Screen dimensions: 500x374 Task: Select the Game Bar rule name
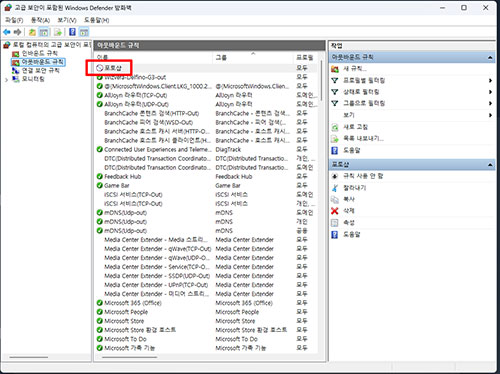tap(117, 185)
